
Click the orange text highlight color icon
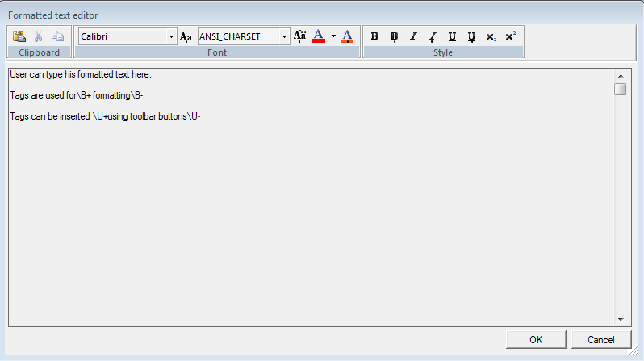pyautogui.click(x=347, y=36)
